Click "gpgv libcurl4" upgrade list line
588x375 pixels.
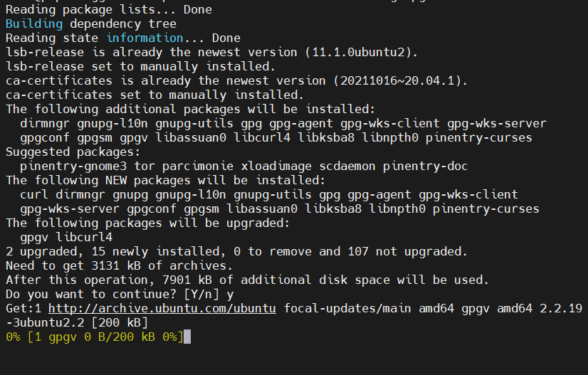[x=65, y=237]
